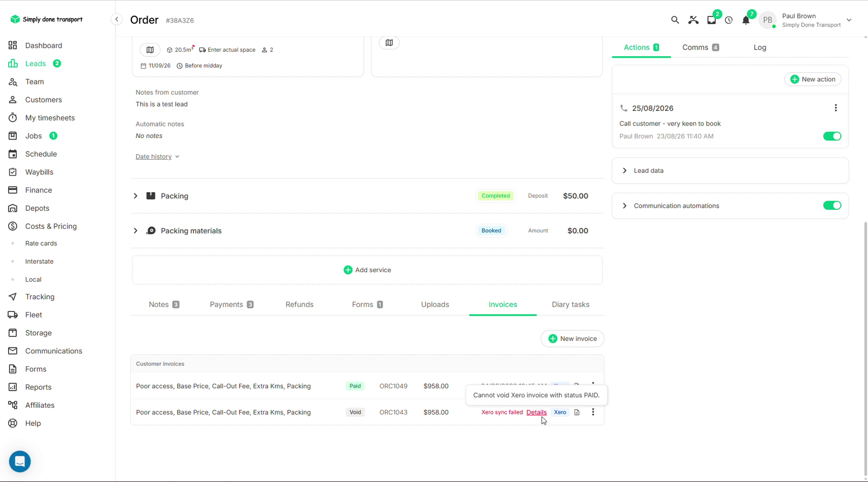
Task: Open Rate cards under Costs & Pricing
Action: point(41,243)
